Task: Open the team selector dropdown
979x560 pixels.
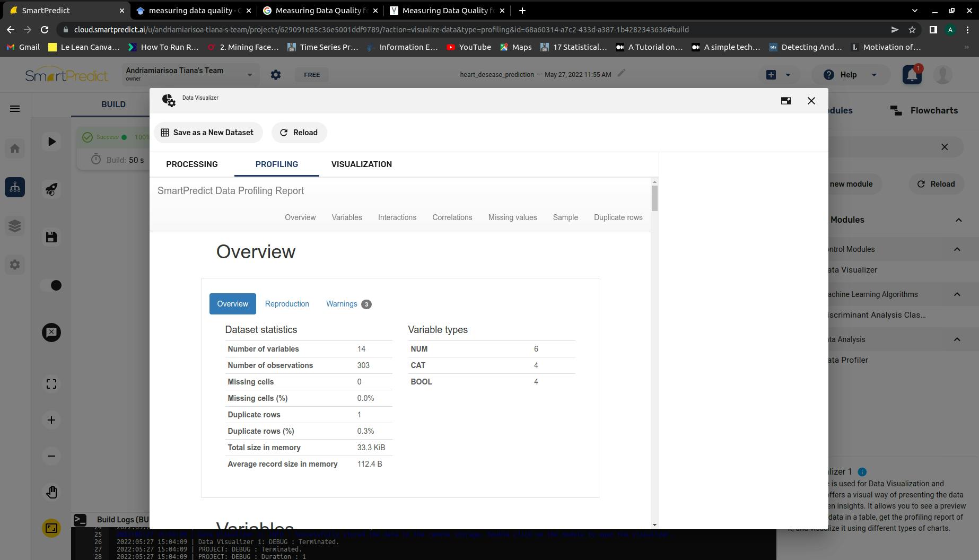Action: click(x=190, y=74)
